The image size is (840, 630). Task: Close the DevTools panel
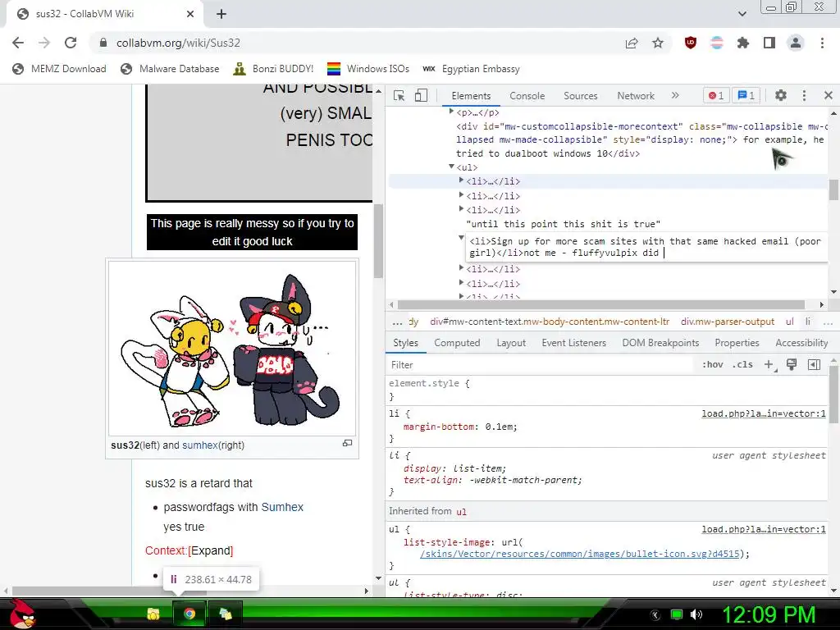[829, 95]
